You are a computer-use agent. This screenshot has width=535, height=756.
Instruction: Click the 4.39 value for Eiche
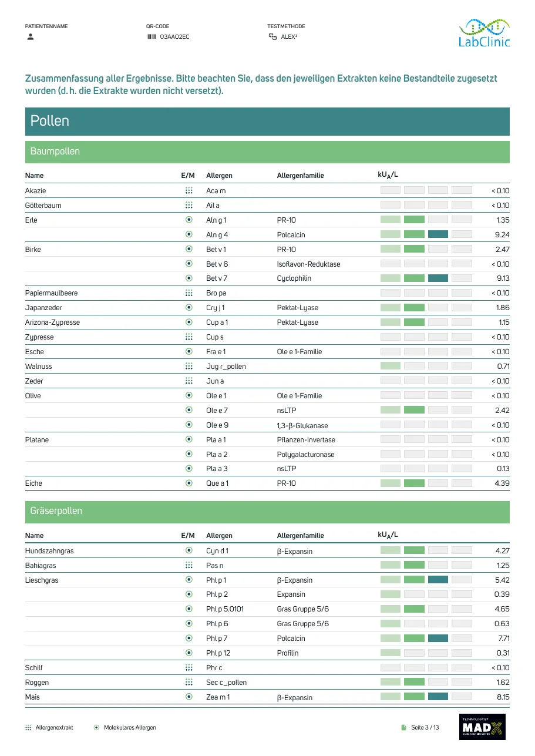[x=502, y=483]
